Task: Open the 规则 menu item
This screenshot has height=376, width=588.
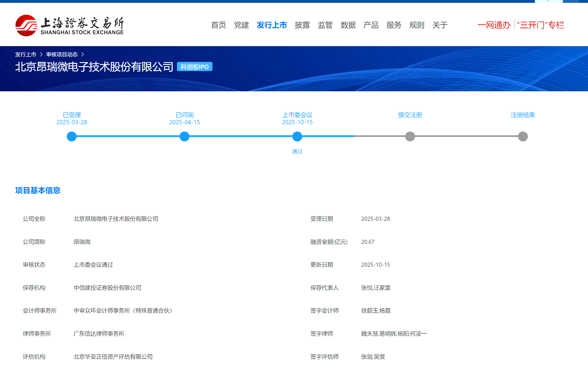Action: click(417, 25)
